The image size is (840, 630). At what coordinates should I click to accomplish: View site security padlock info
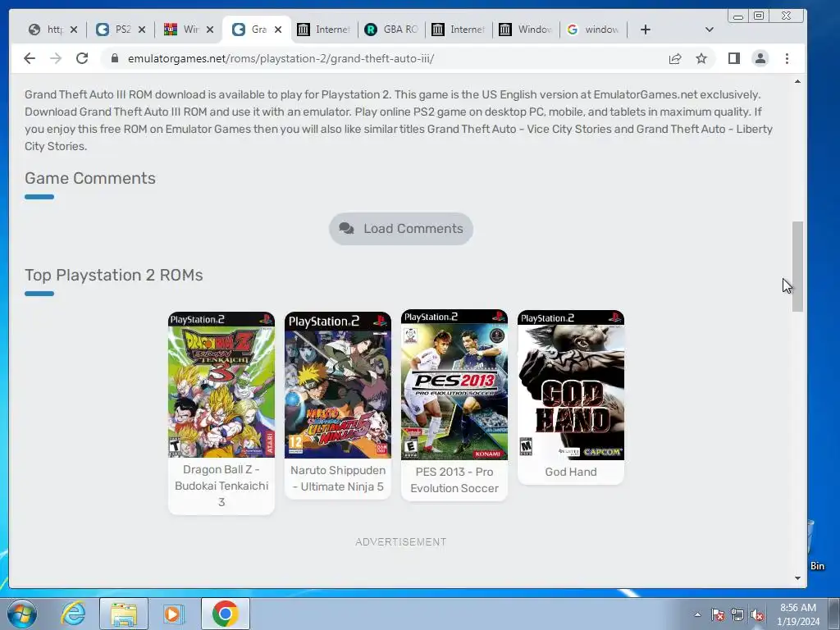114,58
